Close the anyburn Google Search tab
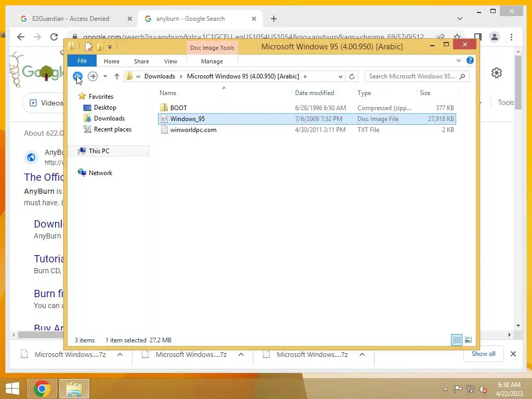The image size is (532, 399). pos(254,19)
